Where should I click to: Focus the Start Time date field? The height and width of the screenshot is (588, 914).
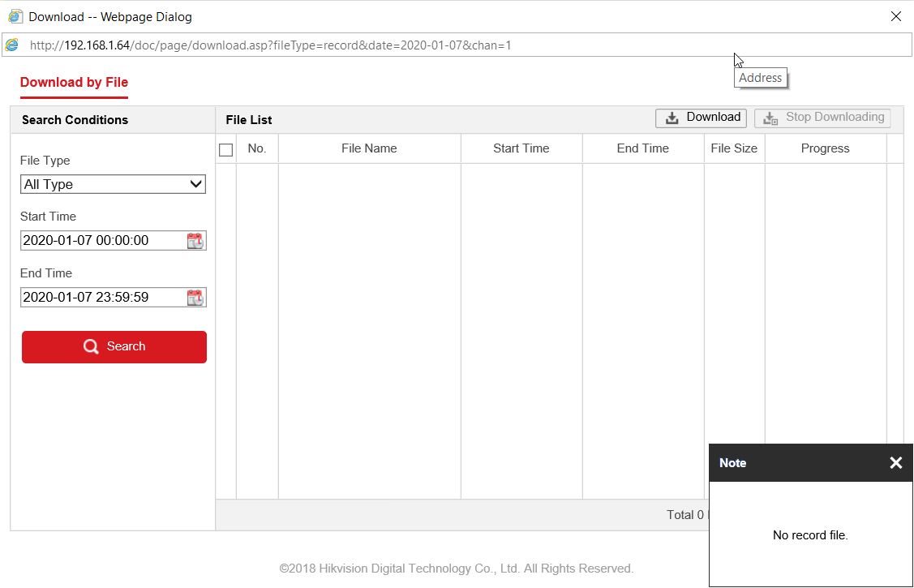101,241
